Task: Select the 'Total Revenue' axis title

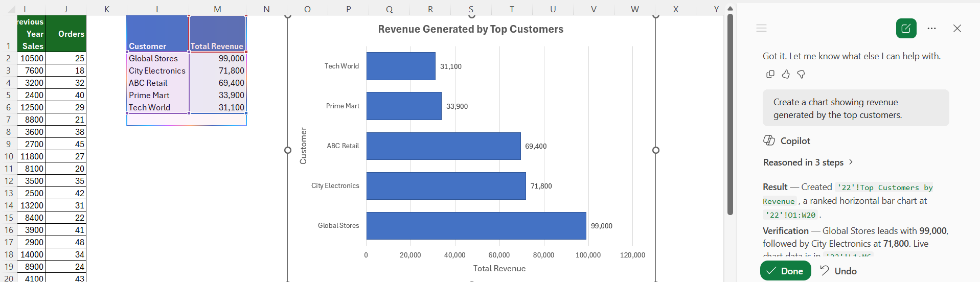Action: coord(499,268)
